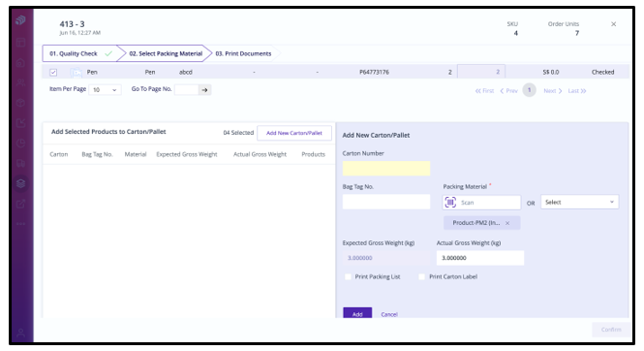Click the Material column header

point(136,154)
